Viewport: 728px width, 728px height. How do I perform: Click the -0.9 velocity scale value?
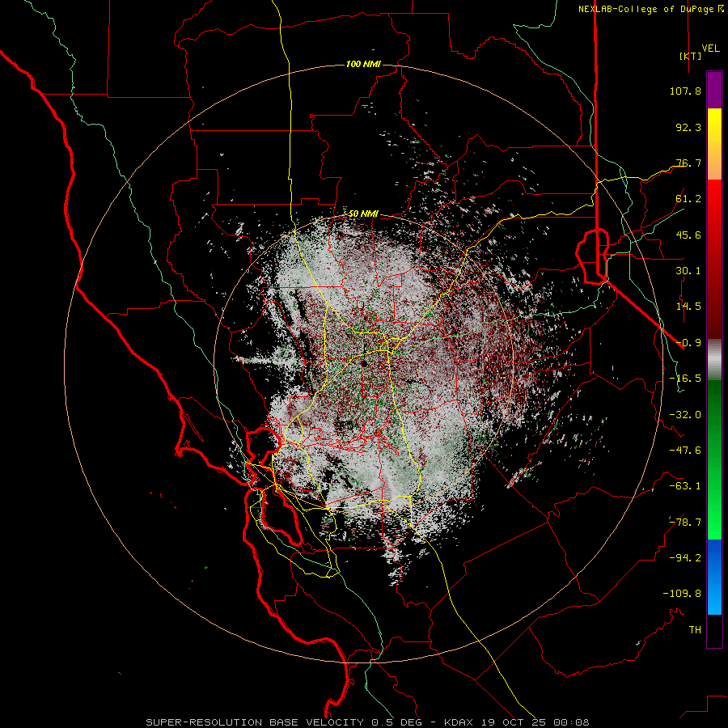click(x=688, y=343)
